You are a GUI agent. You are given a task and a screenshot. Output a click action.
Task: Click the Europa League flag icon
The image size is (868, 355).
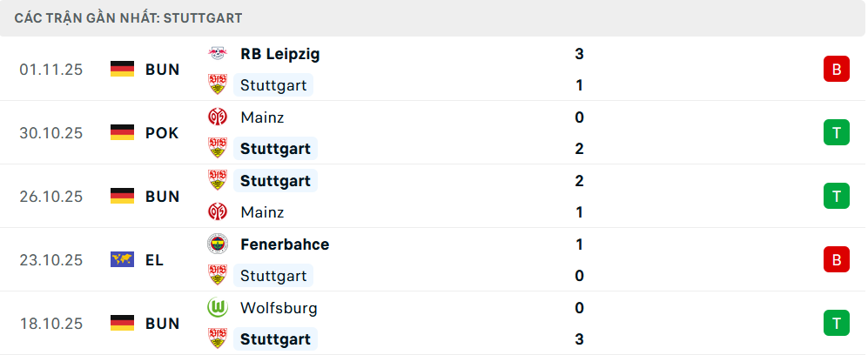[x=122, y=259]
